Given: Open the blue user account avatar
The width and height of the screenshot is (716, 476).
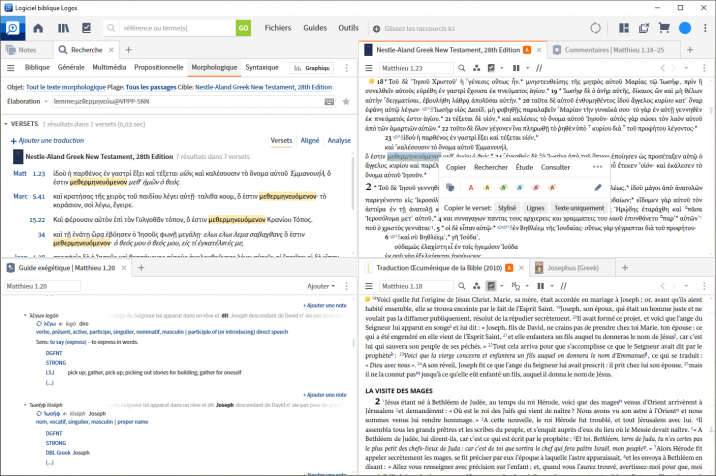Looking at the screenshot, I should point(685,28).
